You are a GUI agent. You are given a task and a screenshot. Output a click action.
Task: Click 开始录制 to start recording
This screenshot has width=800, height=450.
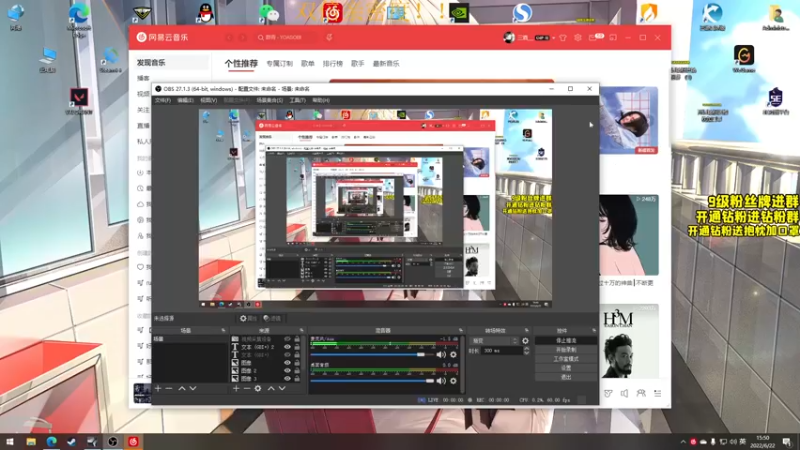[566, 350]
